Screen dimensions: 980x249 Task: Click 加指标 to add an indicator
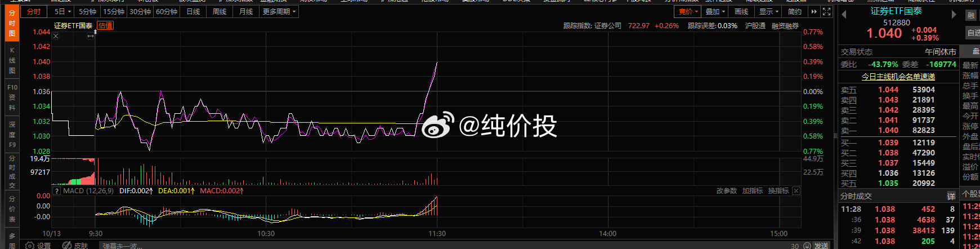point(752,191)
